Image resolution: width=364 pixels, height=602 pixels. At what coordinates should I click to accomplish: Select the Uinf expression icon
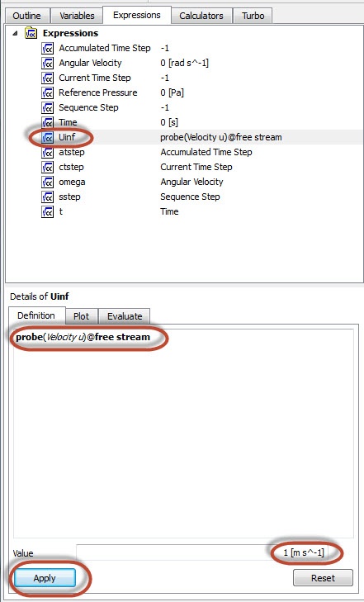[48, 137]
